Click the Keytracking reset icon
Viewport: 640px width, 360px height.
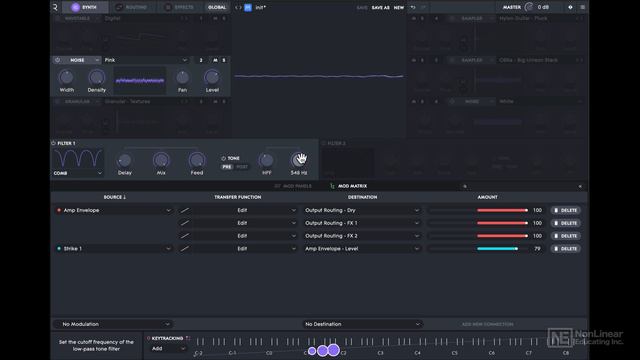[x=188, y=338]
